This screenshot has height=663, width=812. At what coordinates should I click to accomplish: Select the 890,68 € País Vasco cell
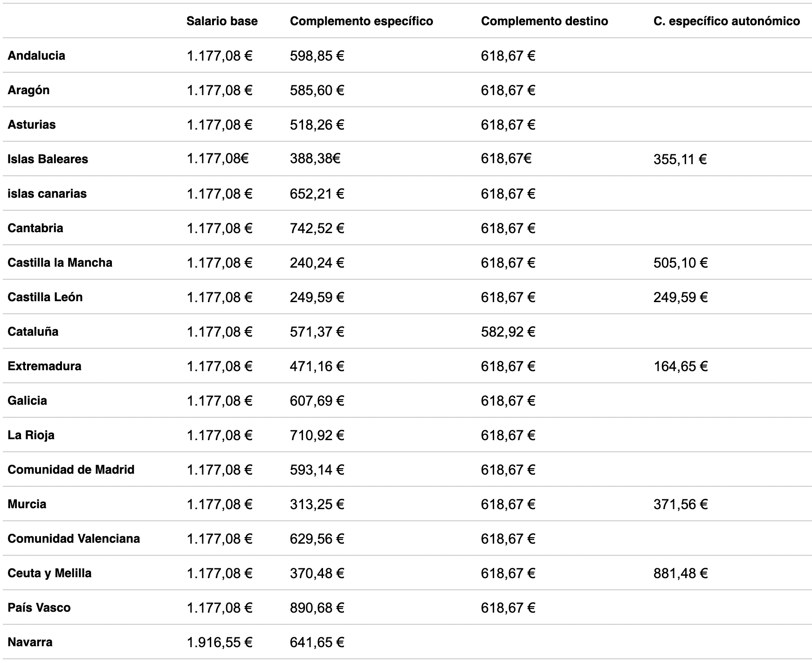[x=317, y=608]
